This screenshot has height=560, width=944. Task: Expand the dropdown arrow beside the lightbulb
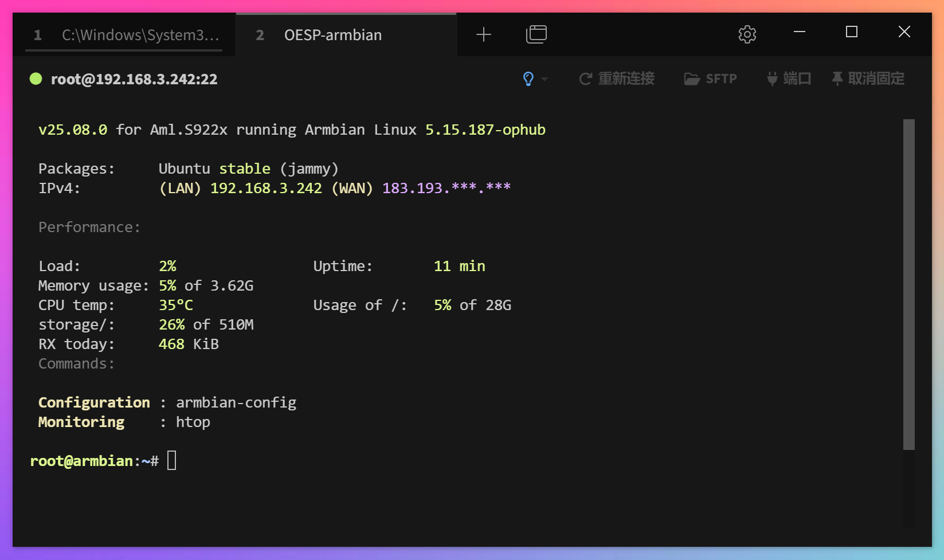pos(545,79)
